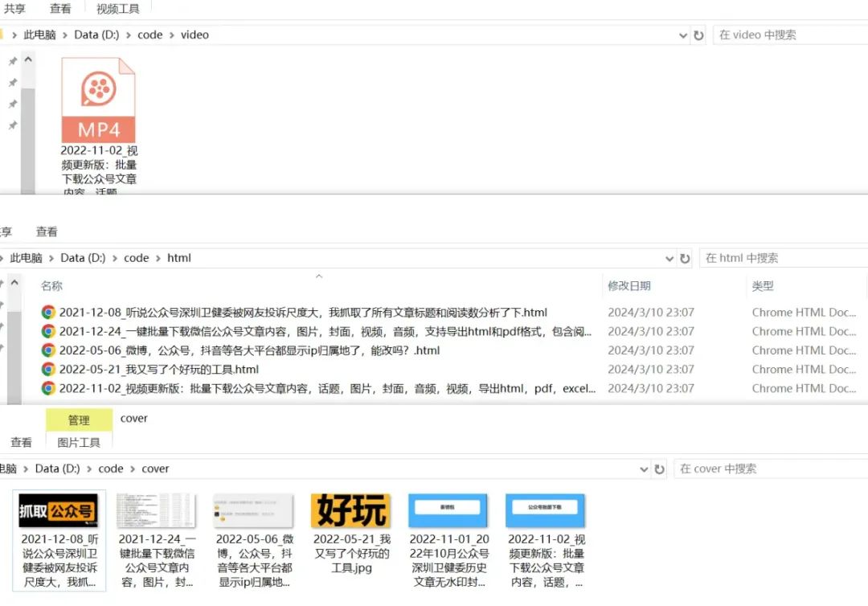The height and width of the screenshot is (606, 868).
Task: Click 此电脑 in the video window address bar
Action: click(x=40, y=35)
